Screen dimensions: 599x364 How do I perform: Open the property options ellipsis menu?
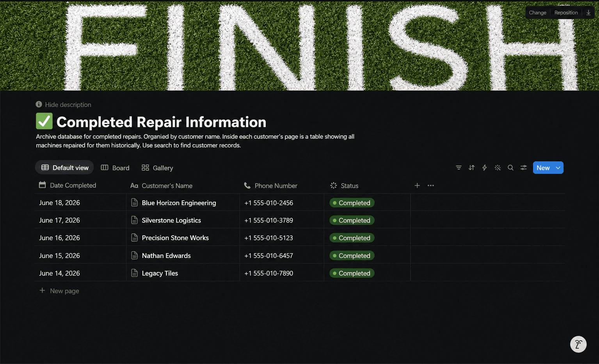431,186
